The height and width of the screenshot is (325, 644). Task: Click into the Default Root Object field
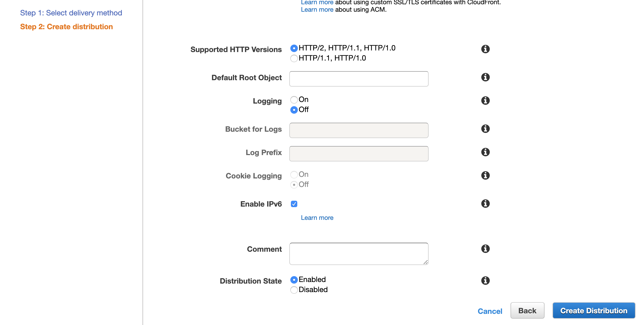[359, 79]
